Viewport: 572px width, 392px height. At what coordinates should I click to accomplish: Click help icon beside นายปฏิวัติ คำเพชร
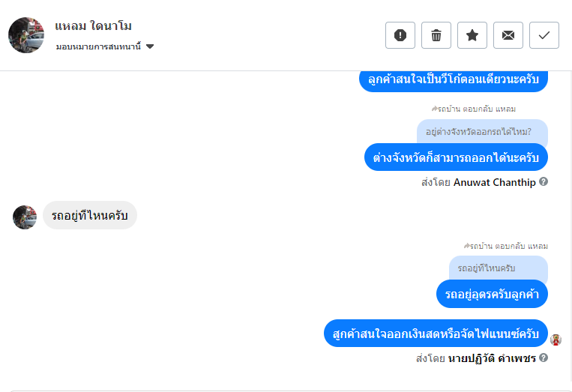pos(544,358)
